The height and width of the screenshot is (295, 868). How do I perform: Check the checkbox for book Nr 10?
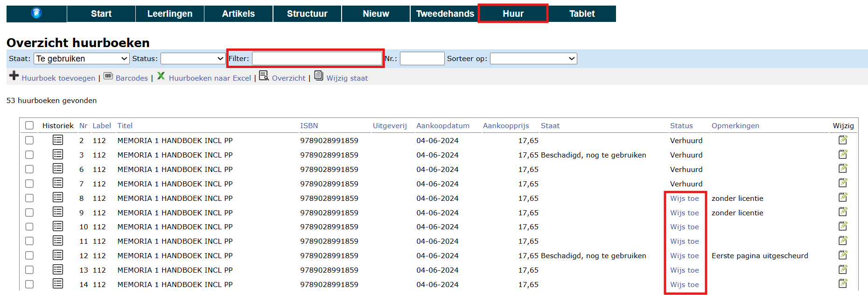[x=29, y=226]
